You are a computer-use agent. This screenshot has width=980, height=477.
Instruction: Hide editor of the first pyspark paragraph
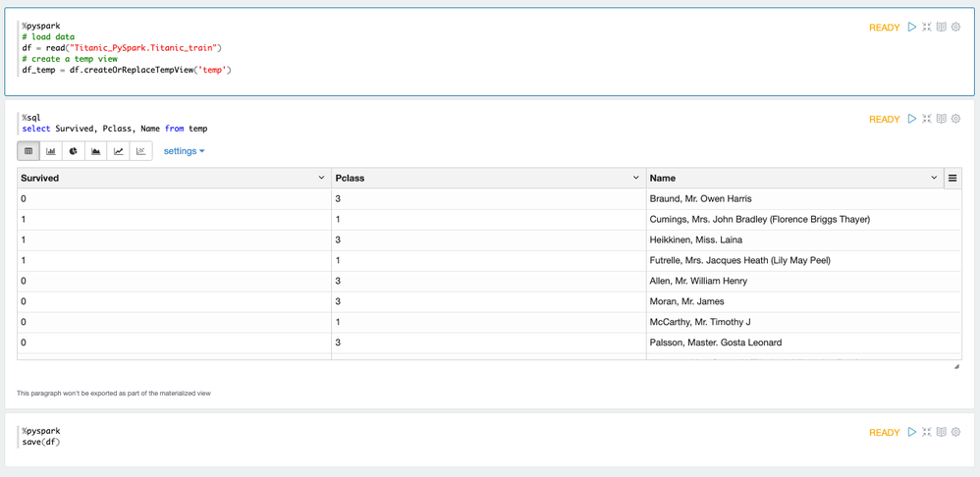(x=926, y=27)
